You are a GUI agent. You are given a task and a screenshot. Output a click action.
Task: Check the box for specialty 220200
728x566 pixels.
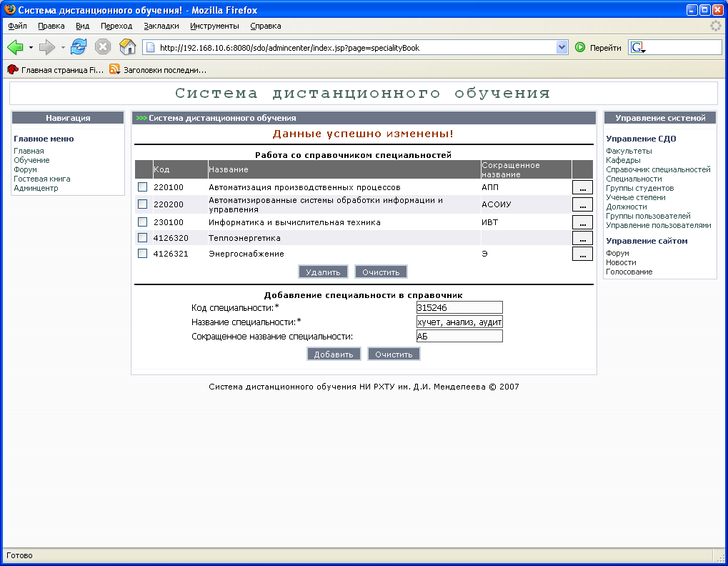143,204
